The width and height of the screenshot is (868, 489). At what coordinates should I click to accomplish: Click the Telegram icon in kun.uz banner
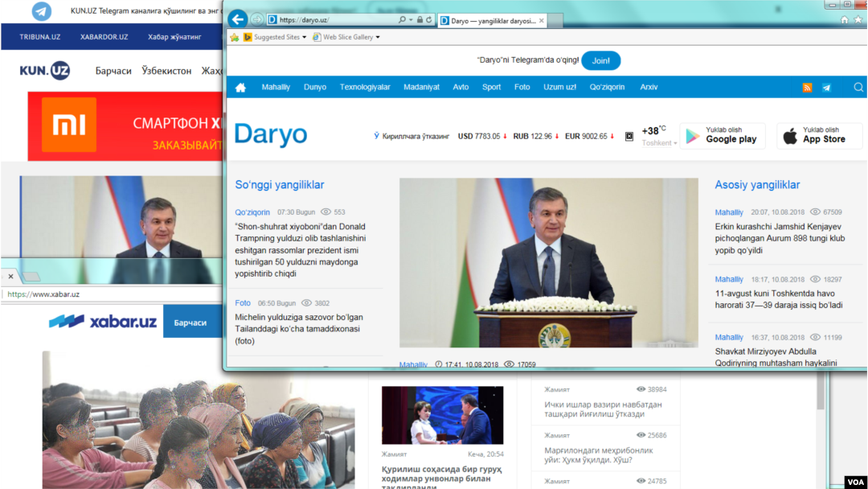click(x=41, y=10)
